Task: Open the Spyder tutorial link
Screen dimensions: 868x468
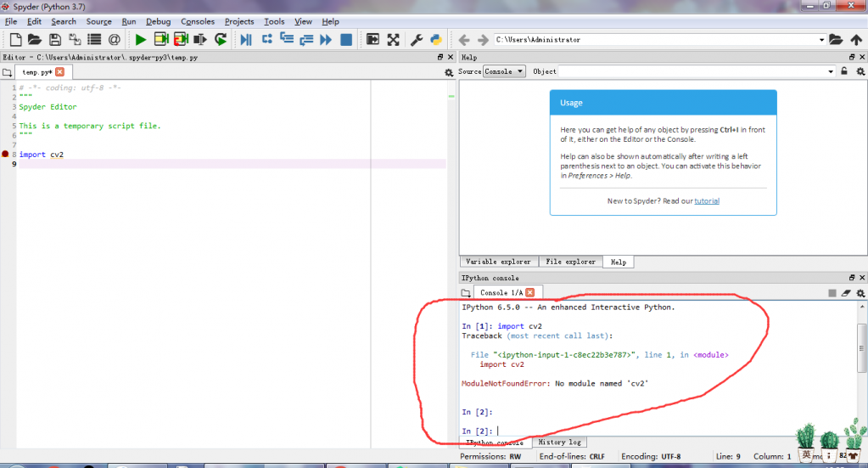Action: [x=706, y=201]
